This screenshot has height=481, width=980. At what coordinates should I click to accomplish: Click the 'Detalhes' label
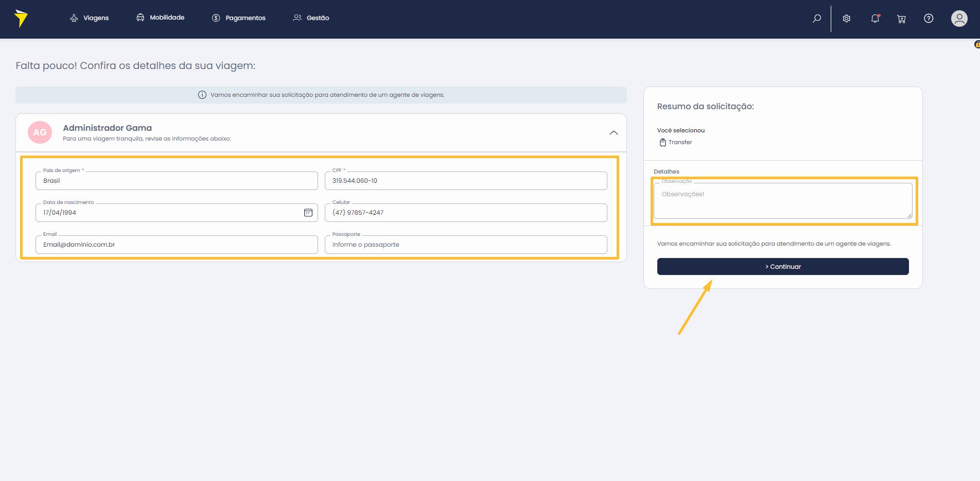click(667, 171)
